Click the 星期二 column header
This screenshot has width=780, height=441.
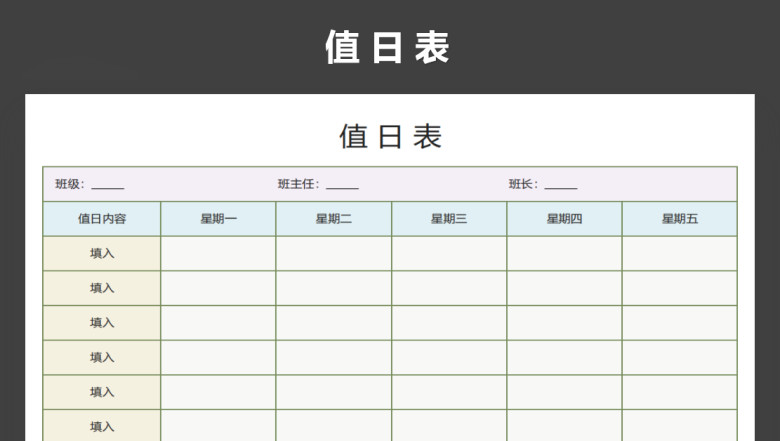click(x=334, y=219)
